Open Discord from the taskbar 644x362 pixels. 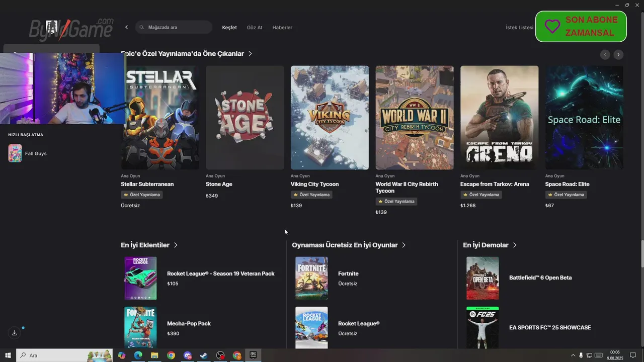point(188,355)
